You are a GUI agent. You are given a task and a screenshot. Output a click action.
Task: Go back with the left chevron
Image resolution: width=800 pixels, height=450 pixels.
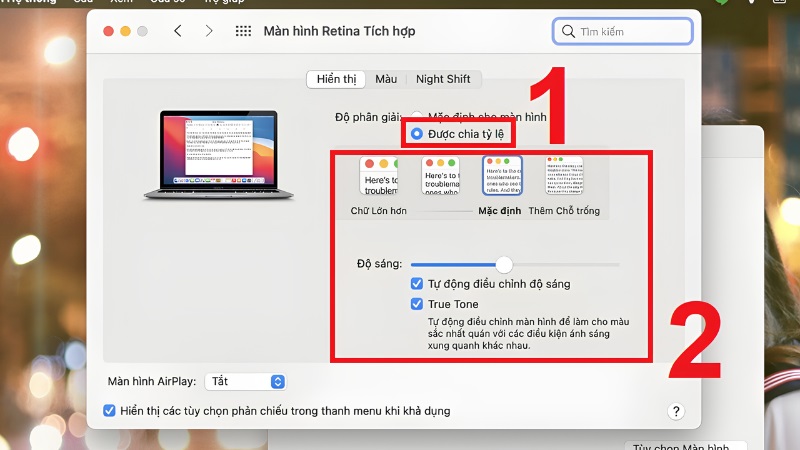click(x=178, y=31)
